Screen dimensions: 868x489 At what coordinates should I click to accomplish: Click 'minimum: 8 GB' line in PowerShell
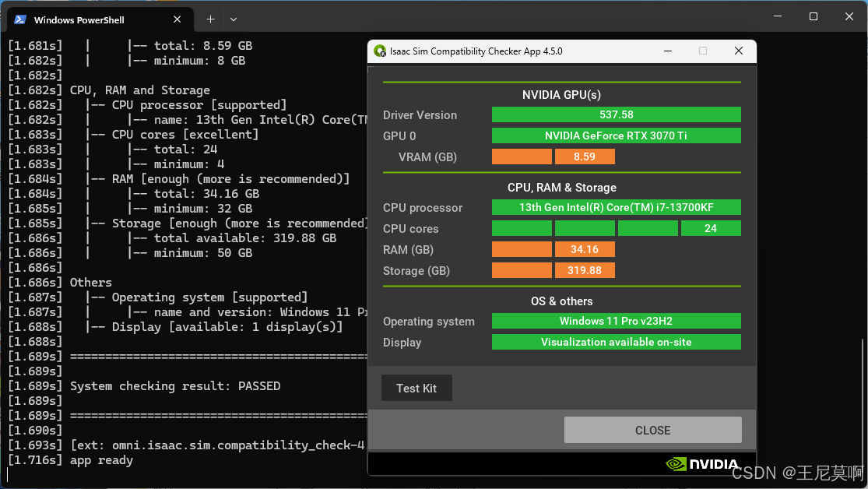tap(199, 61)
